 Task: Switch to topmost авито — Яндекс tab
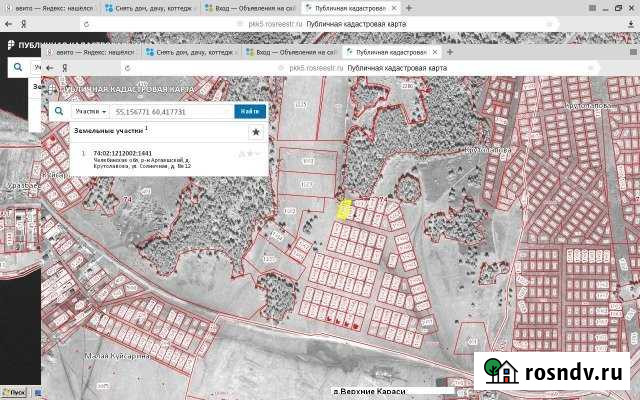tap(50, 6)
